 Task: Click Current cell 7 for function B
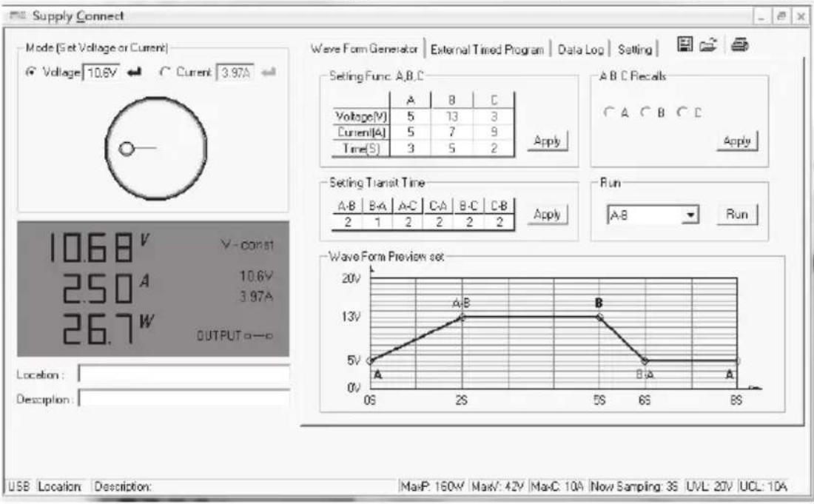tap(451, 132)
